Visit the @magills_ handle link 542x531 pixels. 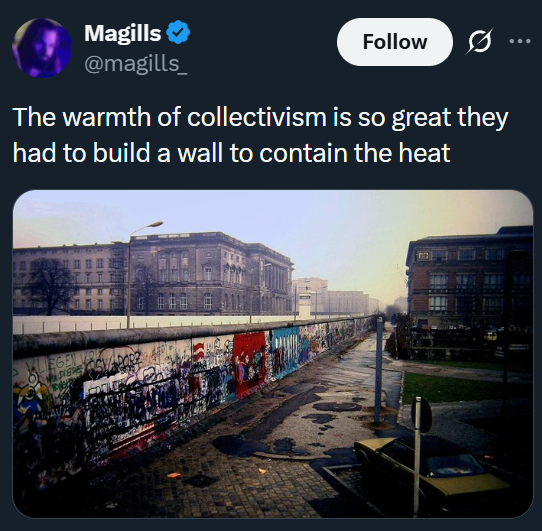pos(136,64)
